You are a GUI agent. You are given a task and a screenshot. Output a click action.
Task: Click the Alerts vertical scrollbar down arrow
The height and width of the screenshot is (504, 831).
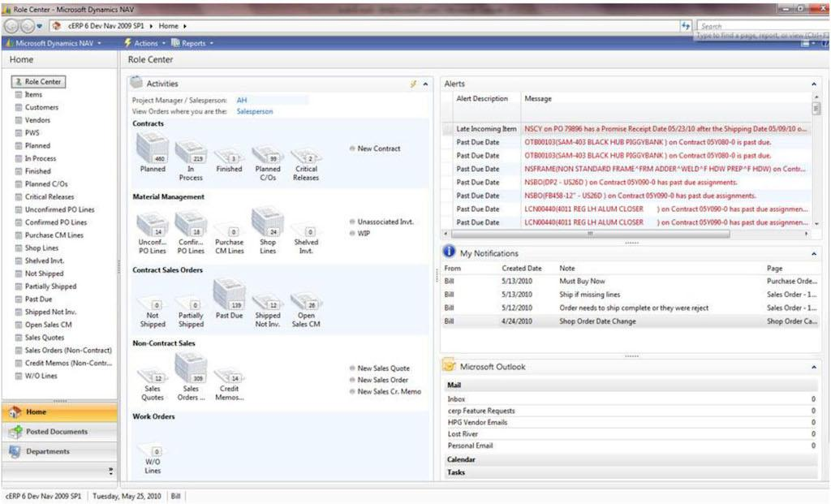pyautogui.click(x=816, y=224)
